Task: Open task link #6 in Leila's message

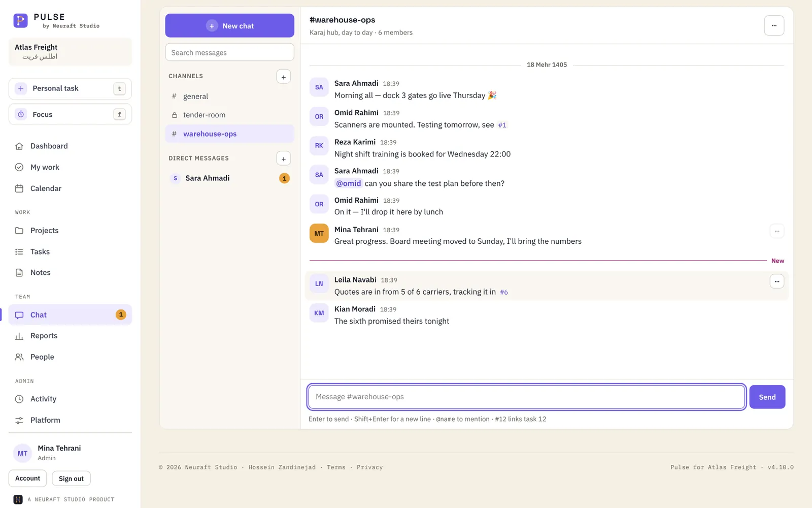Action: (504, 292)
